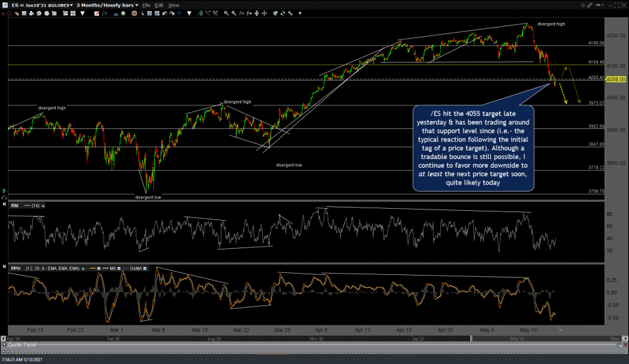629x364 pixels.
Task: Click the redo arrow in the toolbar
Action: (x=172, y=14)
